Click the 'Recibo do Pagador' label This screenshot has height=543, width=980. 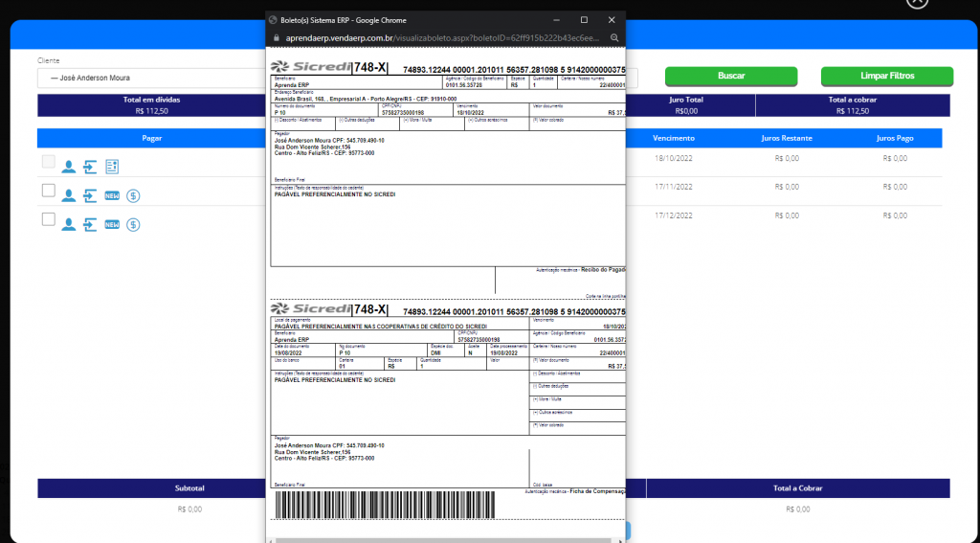click(603, 270)
